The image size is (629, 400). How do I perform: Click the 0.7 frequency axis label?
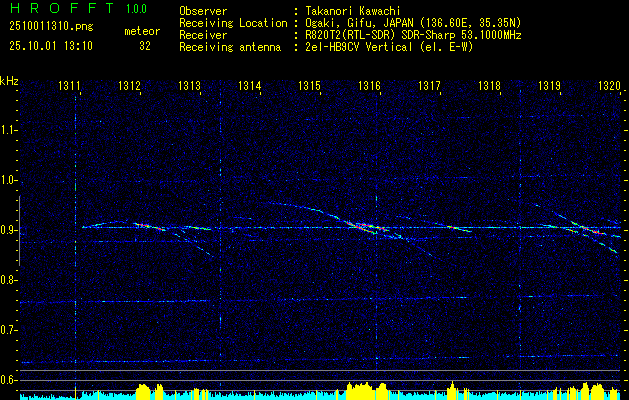point(6,330)
